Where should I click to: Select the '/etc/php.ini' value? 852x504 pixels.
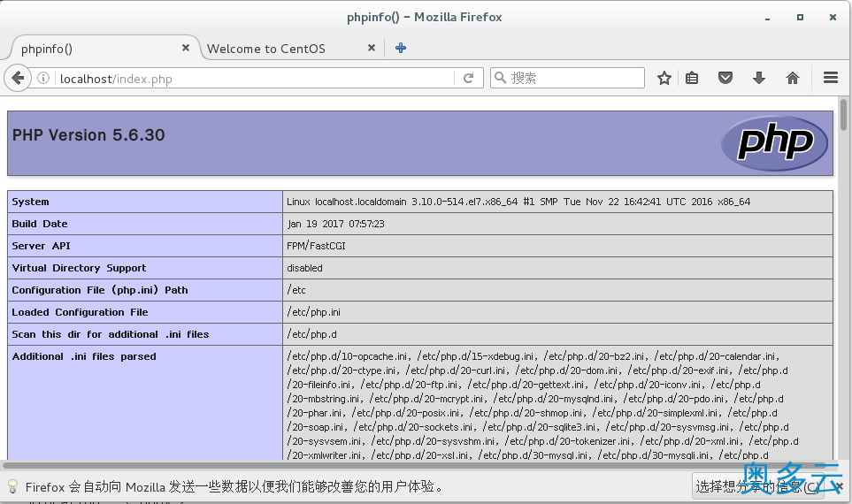[x=313, y=312]
